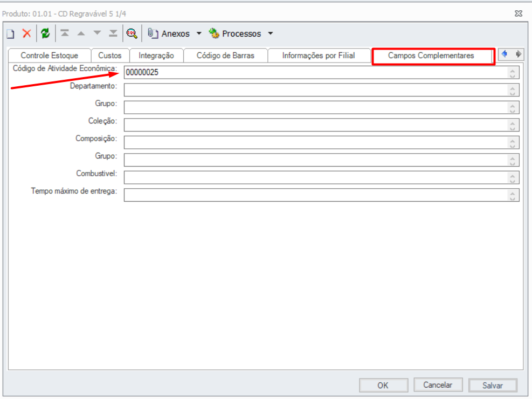Viewport: 532px width, 399px height.
Task: Expand the Anexos dropdown arrow
Action: pos(199,33)
